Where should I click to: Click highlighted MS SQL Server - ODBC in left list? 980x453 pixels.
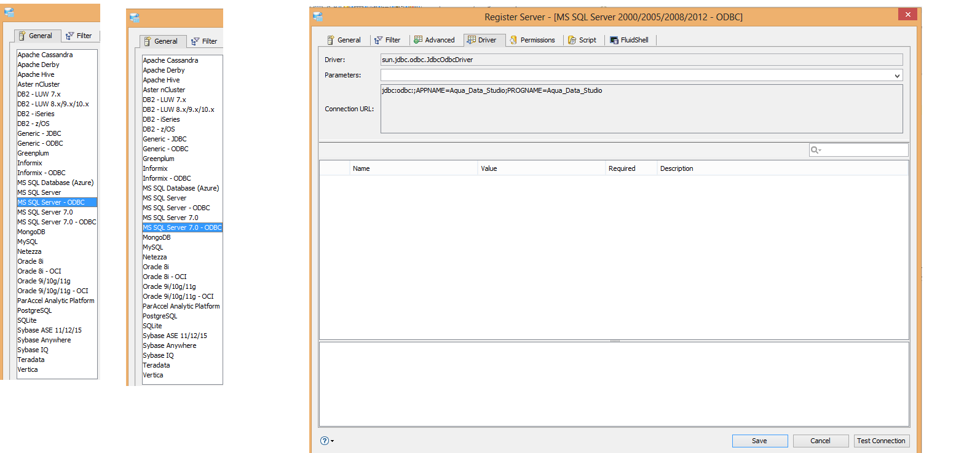[x=57, y=202]
